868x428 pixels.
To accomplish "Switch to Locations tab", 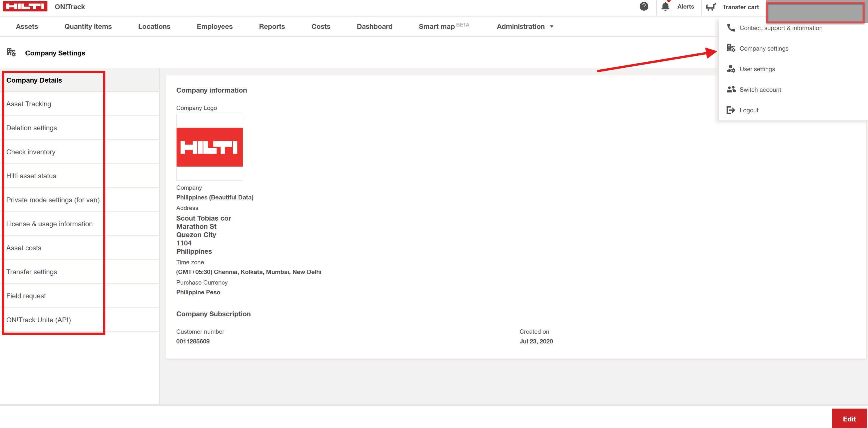I will click(154, 26).
